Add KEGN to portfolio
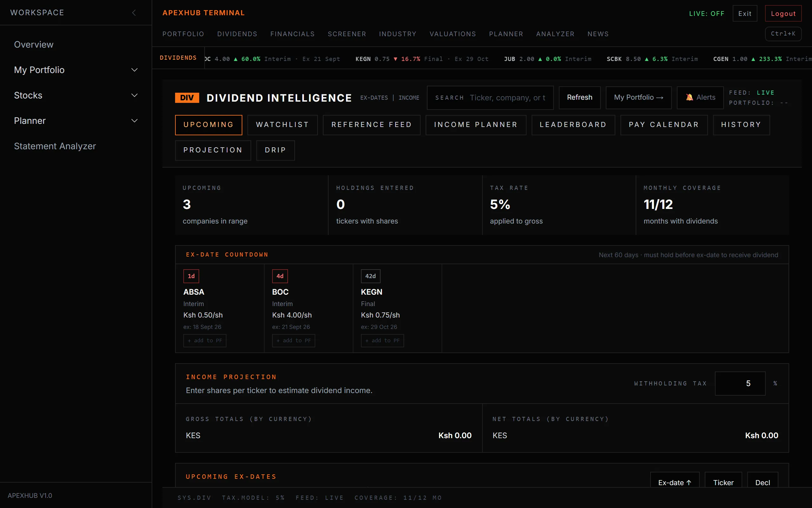 [x=382, y=340]
